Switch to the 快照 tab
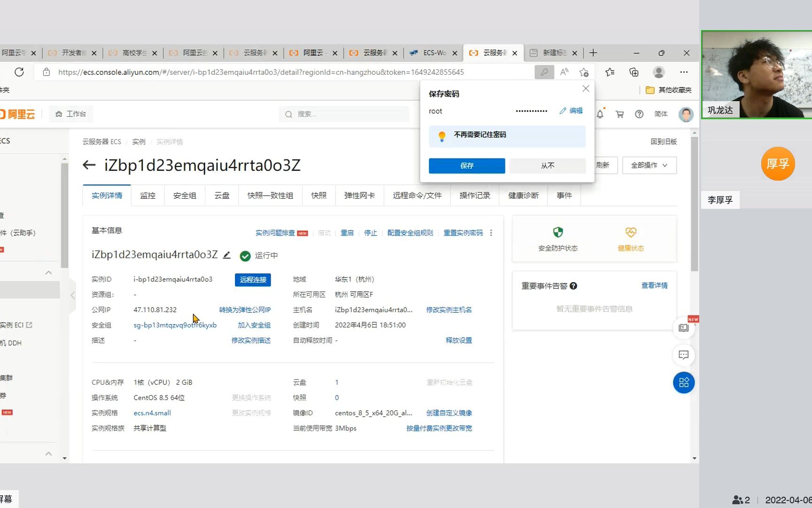812x508 pixels. (319, 195)
